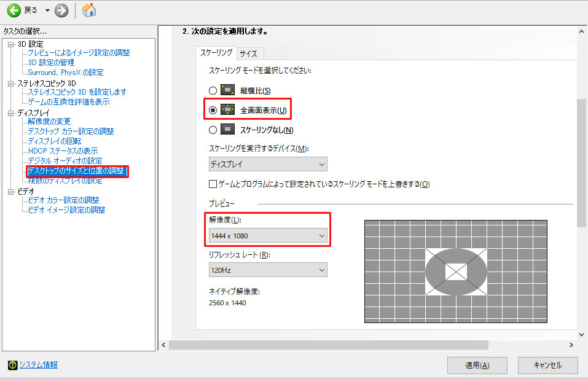Image resolution: width=588 pixels, height=379 pixels.
Task: Open the システム情報 link
Action: (x=38, y=365)
